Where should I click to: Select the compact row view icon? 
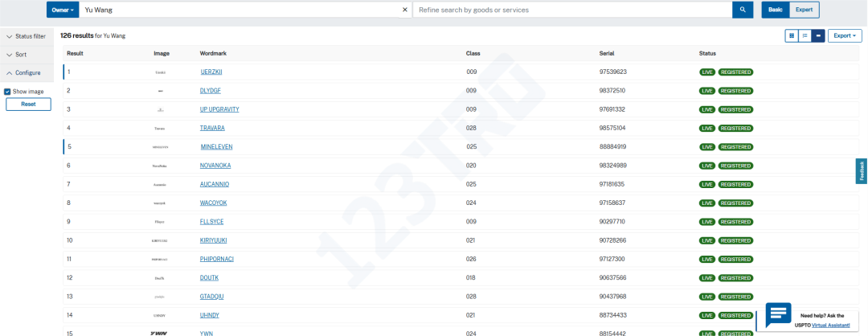coord(818,36)
